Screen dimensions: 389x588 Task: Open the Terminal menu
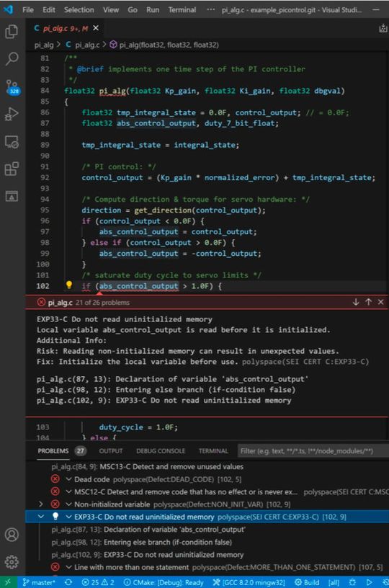pyautogui.click(x=182, y=10)
